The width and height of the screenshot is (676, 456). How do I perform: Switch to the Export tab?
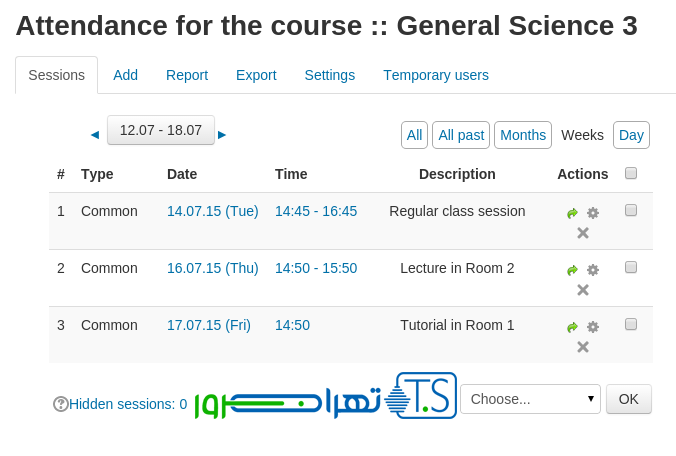point(256,75)
